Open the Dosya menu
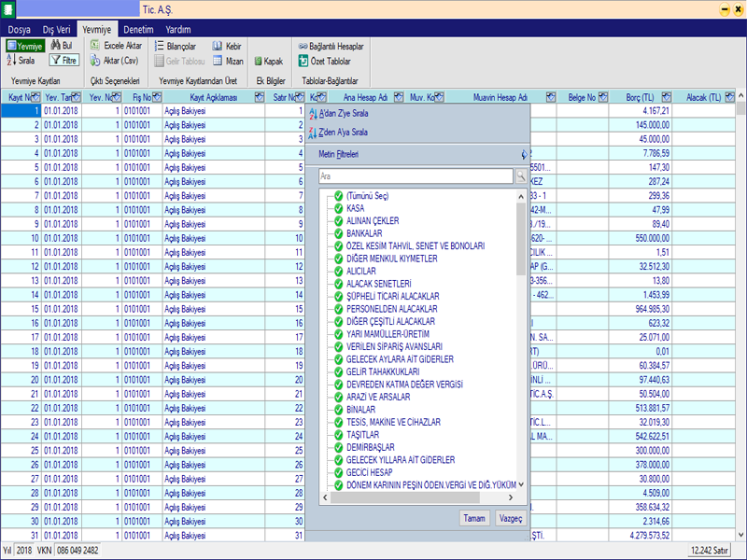The height and width of the screenshot is (560, 747). (x=19, y=30)
